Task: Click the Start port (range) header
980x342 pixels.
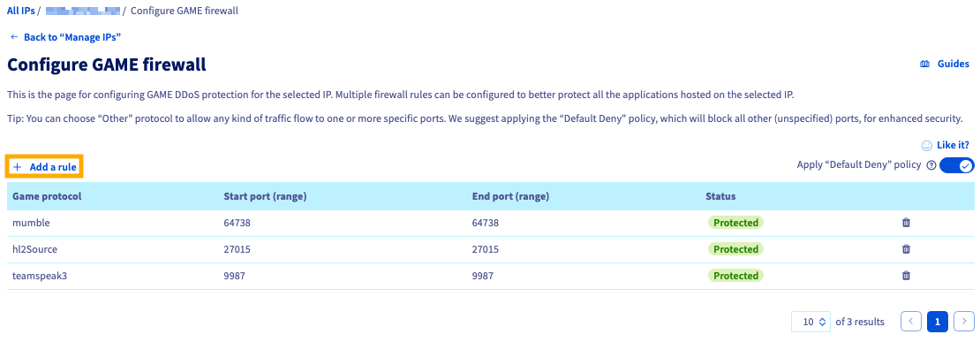Action: point(265,196)
